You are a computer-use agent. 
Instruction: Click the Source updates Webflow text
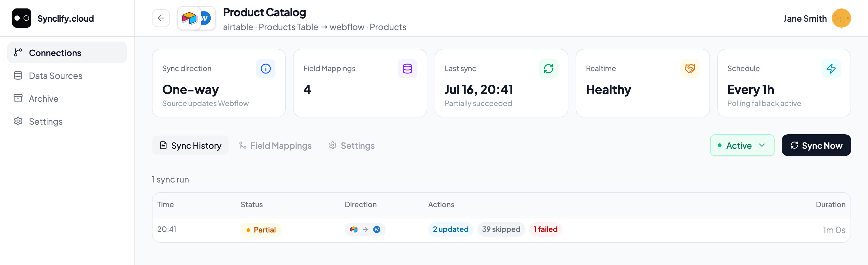[x=205, y=103]
